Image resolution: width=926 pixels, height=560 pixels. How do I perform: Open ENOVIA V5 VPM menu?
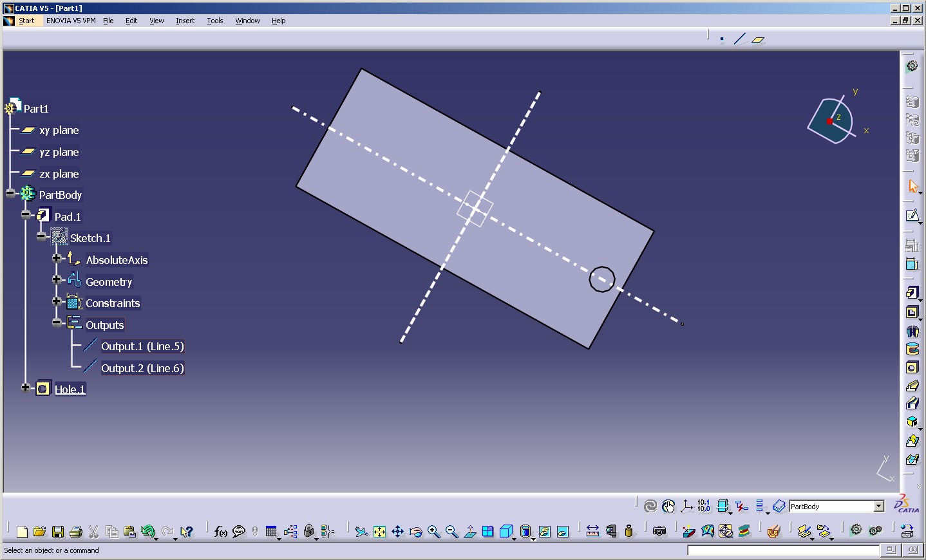(x=71, y=21)
